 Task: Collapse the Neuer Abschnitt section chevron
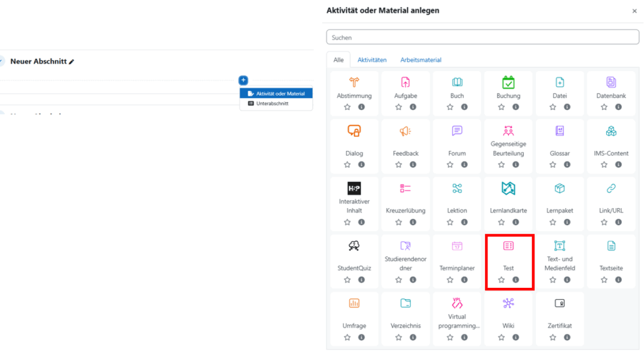point(1,62)
